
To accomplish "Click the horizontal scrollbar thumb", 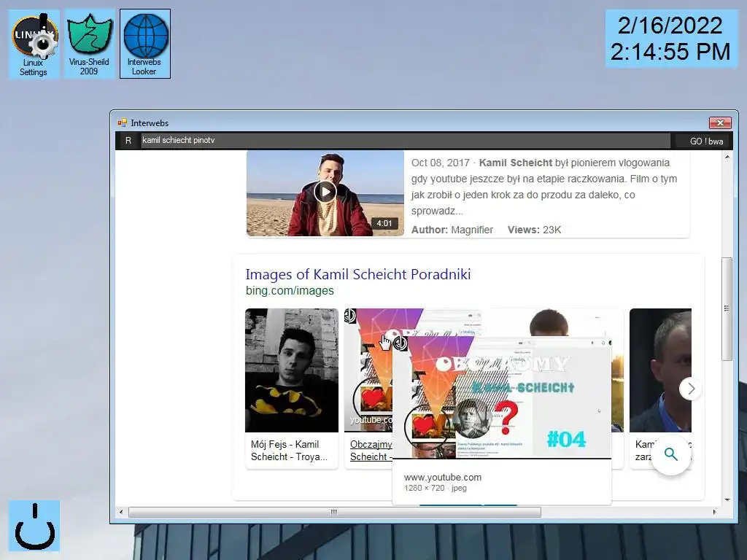I will click(334, 512).
